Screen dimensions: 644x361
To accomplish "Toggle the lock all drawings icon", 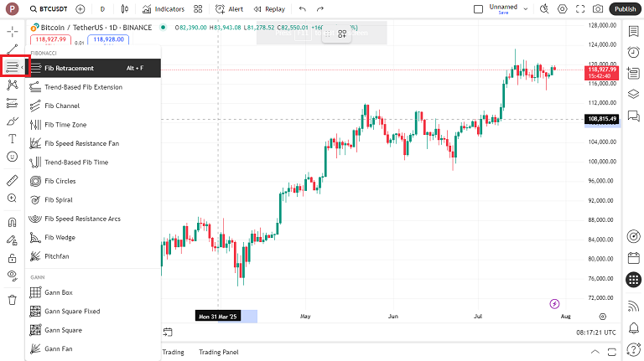I will tap(12, 259).
